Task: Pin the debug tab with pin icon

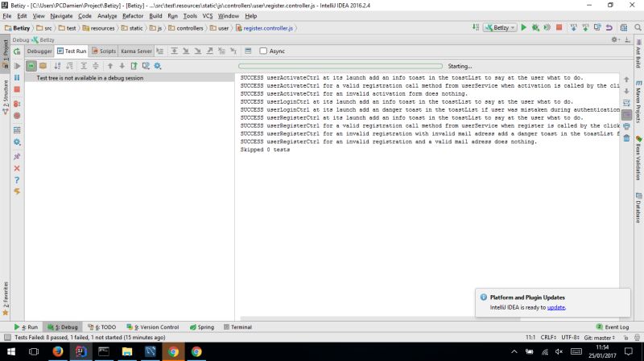Action: (17, 156)
